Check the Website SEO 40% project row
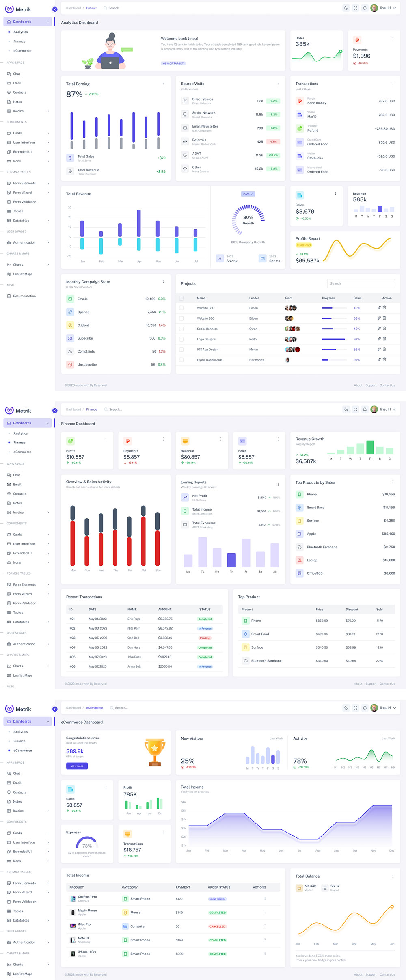The height and width of the screenshot is (980, 406). coord(181,308)
